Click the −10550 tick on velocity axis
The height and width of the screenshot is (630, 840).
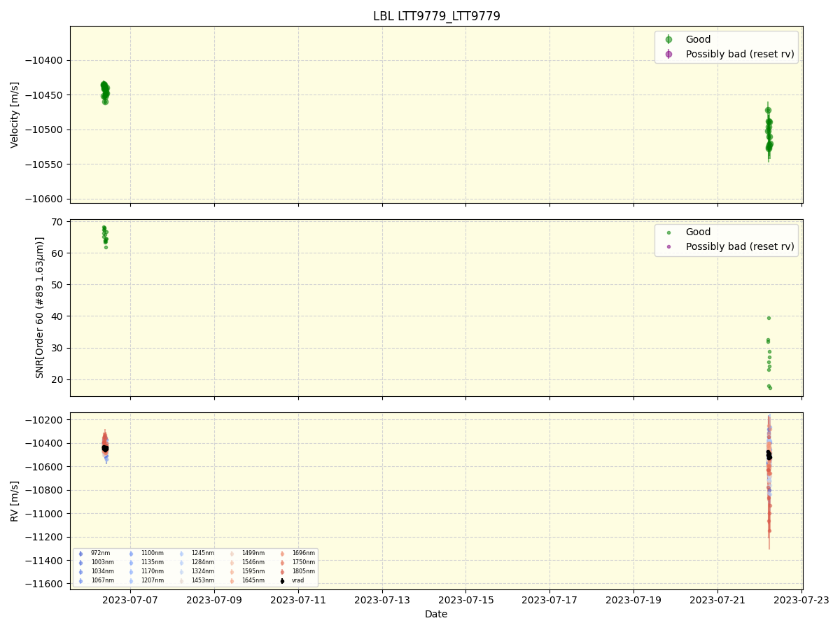click(44, 164)
